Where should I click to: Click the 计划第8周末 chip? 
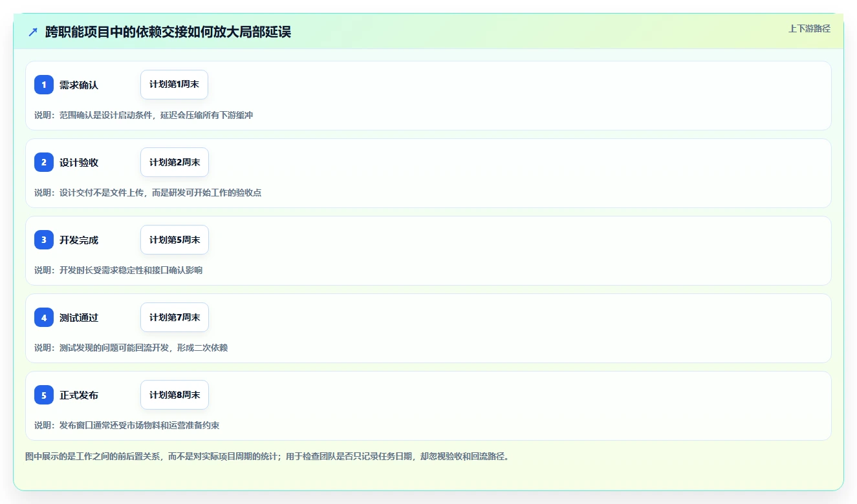175,395
